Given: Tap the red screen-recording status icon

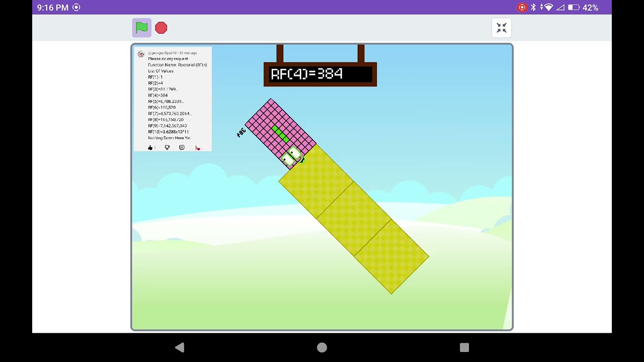Looking at the screenshot, I should point(522,8).
